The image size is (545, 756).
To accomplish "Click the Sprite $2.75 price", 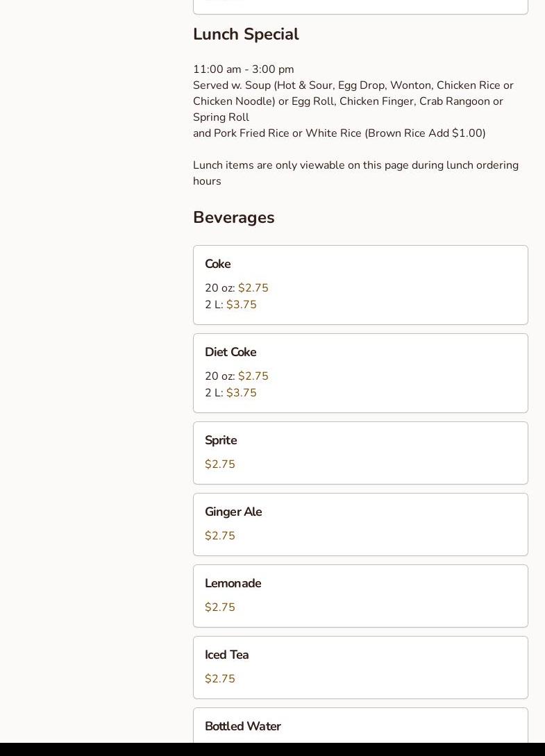I will (220, 464).
